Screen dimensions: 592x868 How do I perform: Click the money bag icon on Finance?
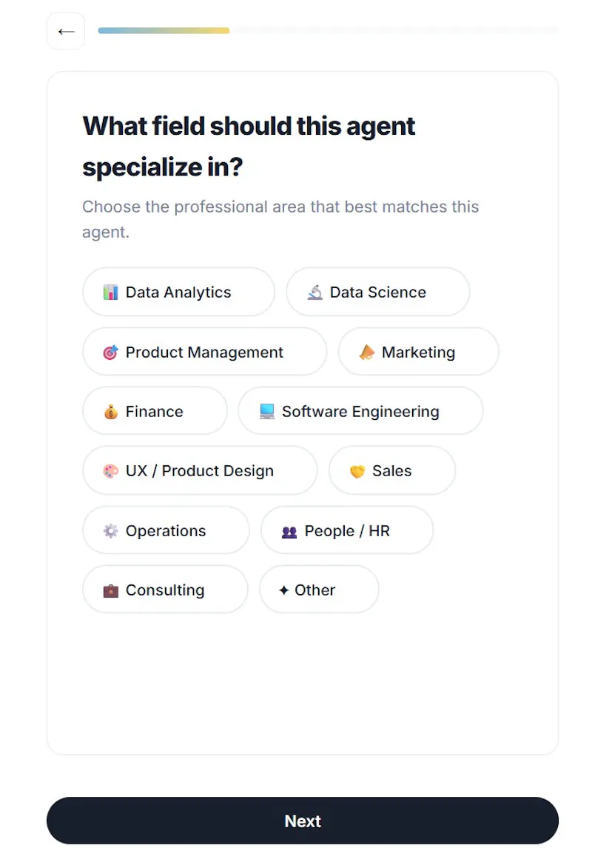point(111,411)
